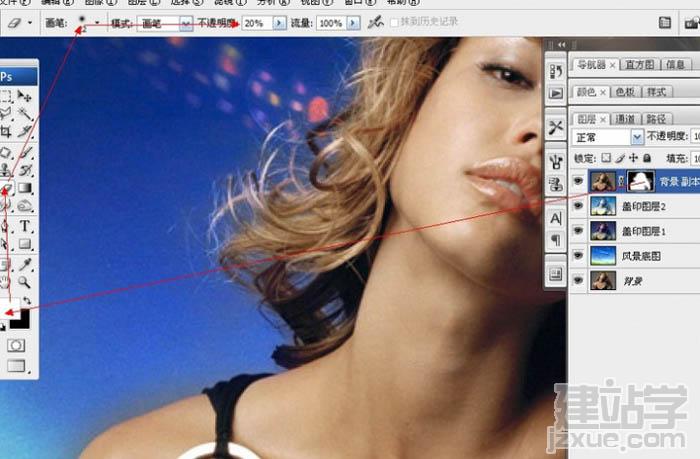
Task: Select the Slice tool
Action: click(25, 131)
